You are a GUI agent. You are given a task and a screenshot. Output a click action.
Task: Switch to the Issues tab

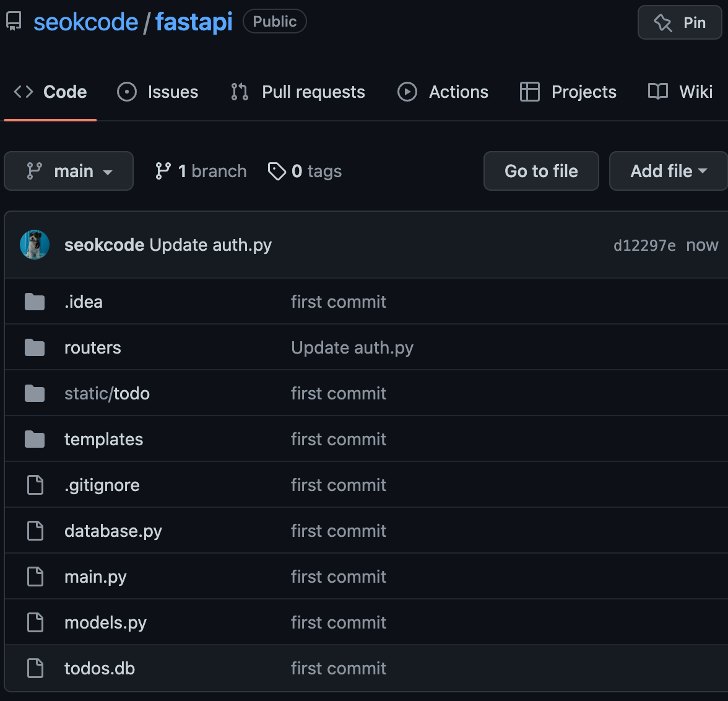coord(158,92)
